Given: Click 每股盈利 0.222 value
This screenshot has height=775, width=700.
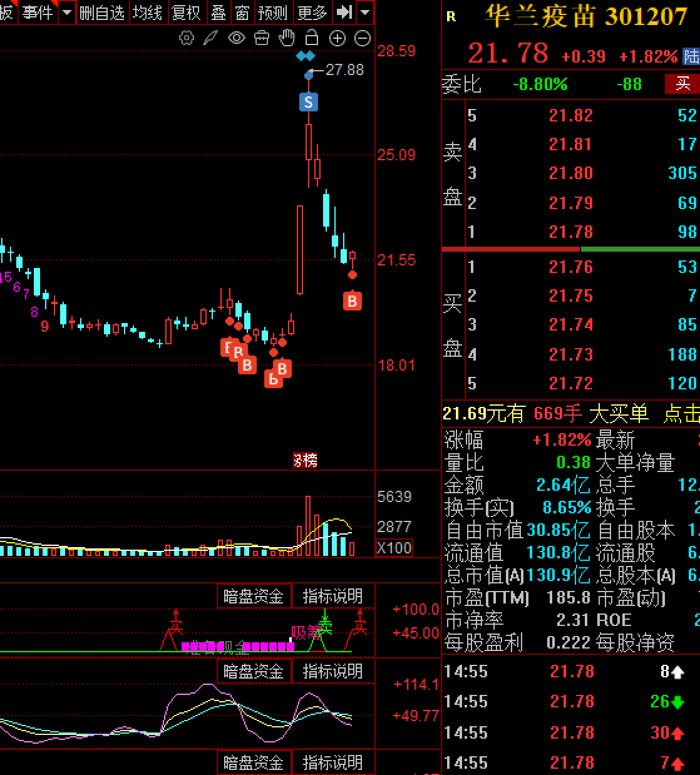Looking at the screenshot, I should (x=569, y=643).
